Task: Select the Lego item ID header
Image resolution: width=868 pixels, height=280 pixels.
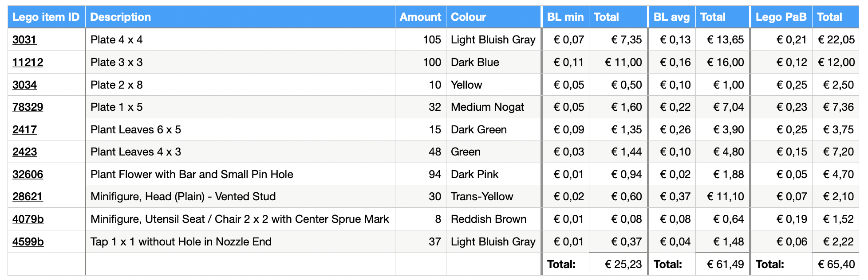Action: point(46,17)
